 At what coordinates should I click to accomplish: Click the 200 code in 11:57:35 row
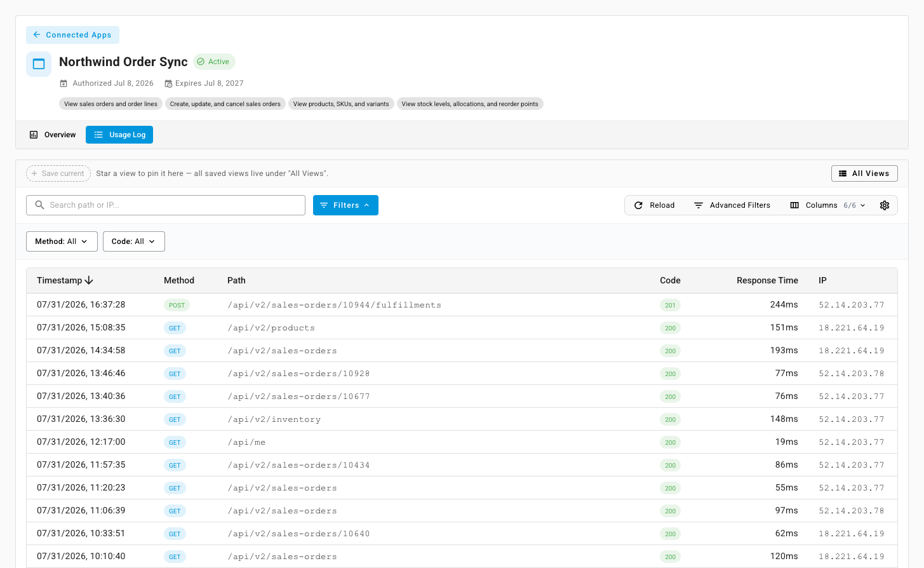[670, 465]
